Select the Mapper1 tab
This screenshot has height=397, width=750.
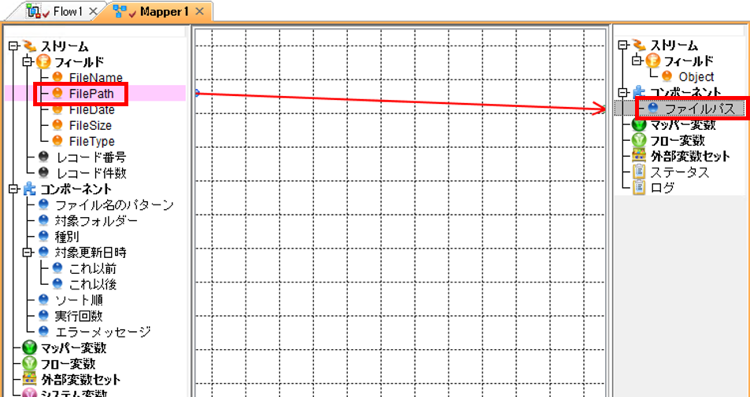[163, 11]
